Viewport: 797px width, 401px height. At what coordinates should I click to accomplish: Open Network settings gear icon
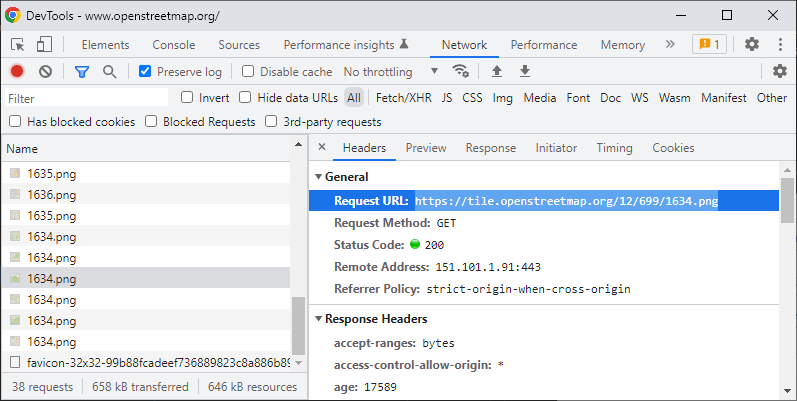(x=779, y=71)
